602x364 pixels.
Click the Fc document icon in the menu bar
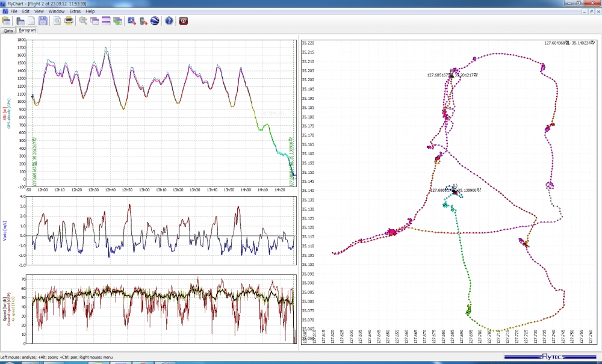(5, 11)
